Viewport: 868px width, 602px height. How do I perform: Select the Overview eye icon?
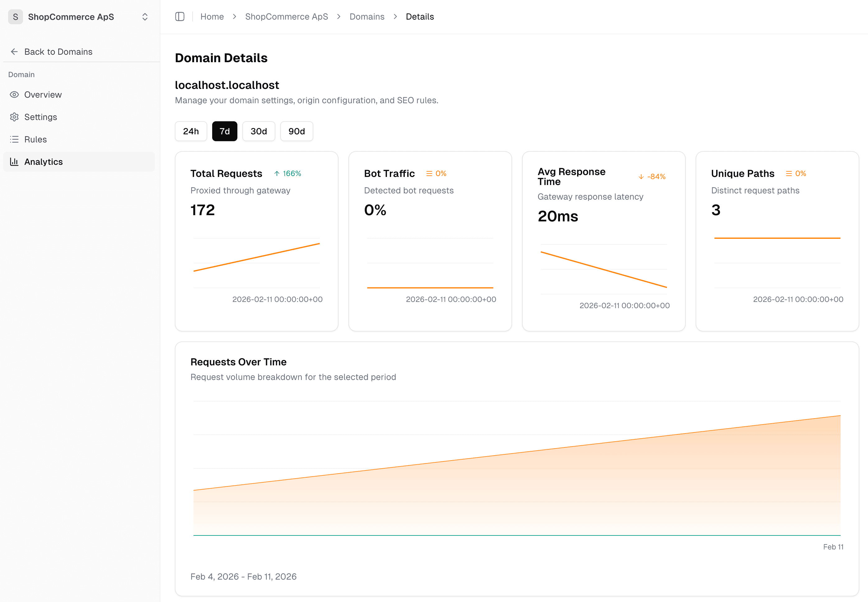pos(14,95)
